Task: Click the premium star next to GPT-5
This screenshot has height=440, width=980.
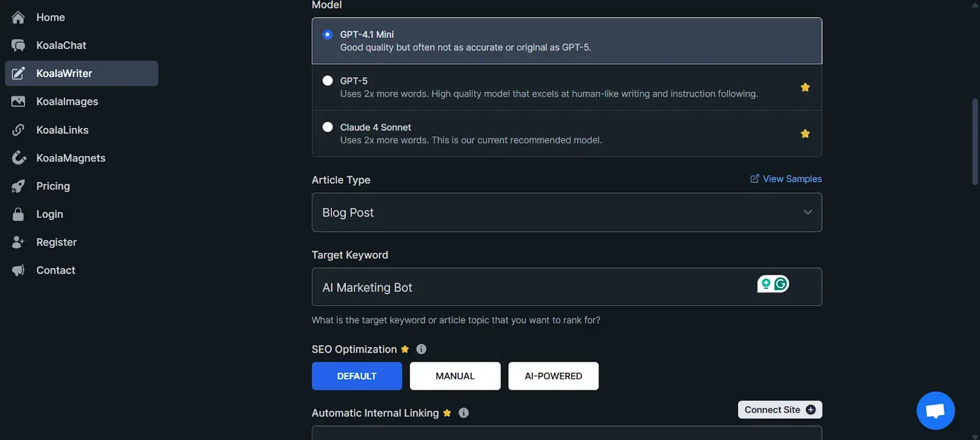Action: pyautogui.click(x=805, y=88)
